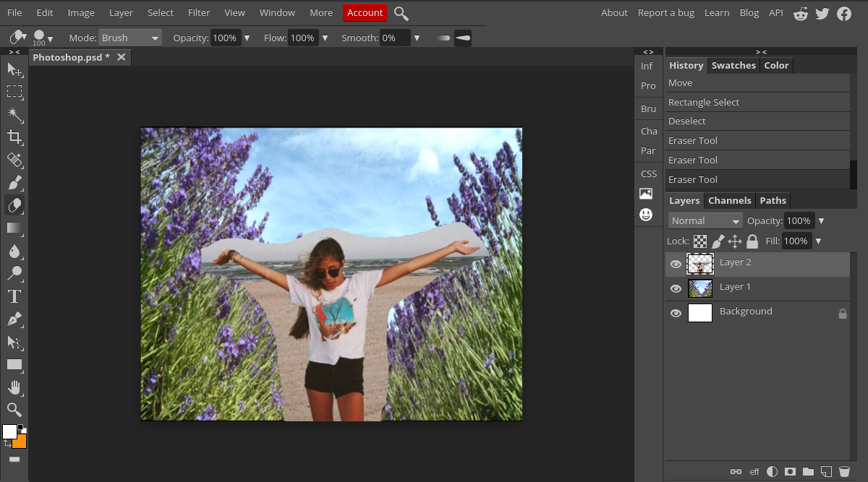The image size is (868, 482).
Task: Select the Move tool
Action: 14,69
